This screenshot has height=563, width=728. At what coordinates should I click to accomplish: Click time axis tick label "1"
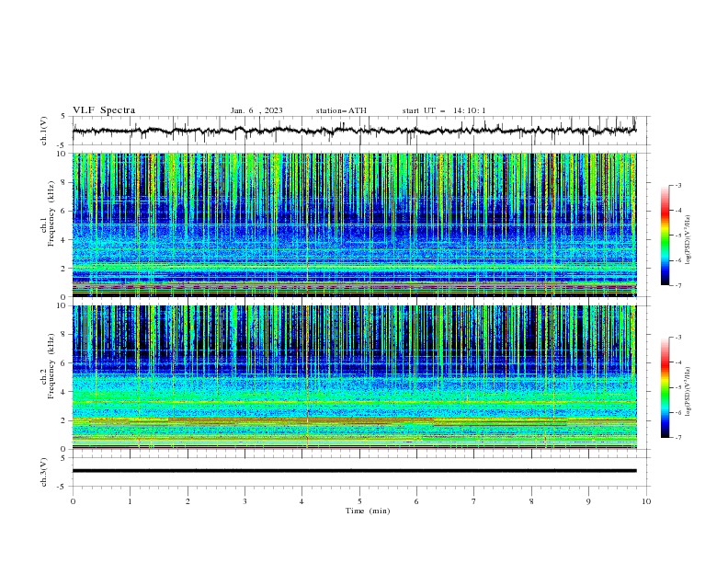point(130,501)
